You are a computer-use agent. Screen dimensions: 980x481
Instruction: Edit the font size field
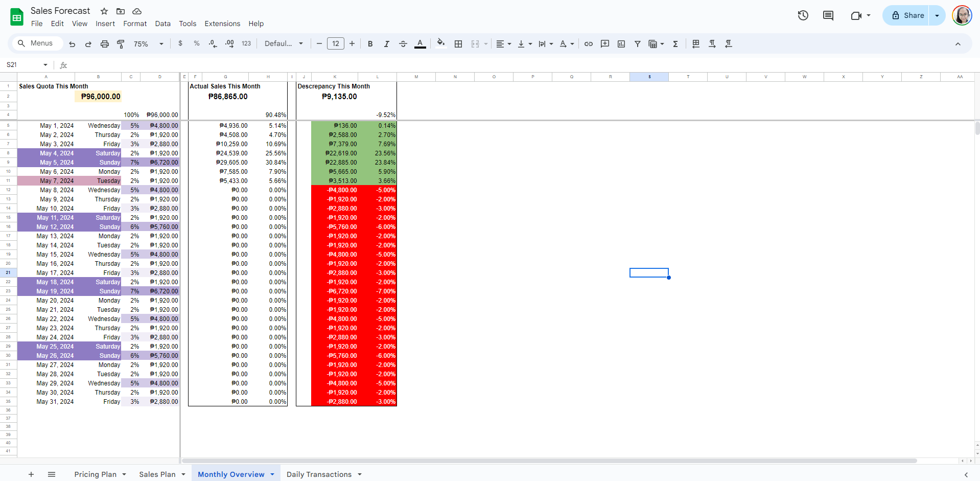336,44
